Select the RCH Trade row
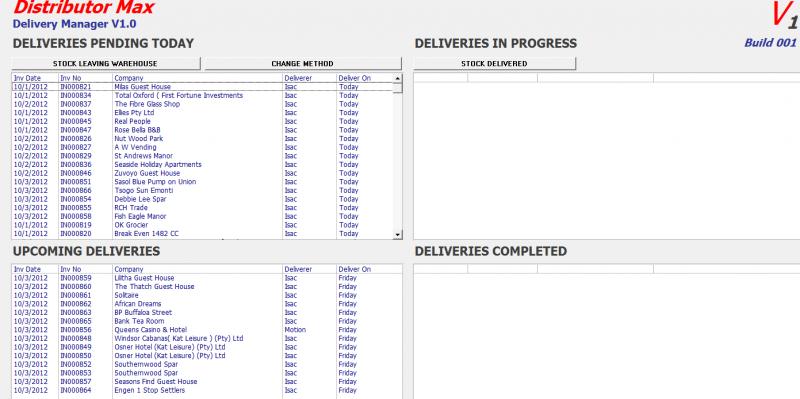The image size is (800, 399). pos(202,208)
